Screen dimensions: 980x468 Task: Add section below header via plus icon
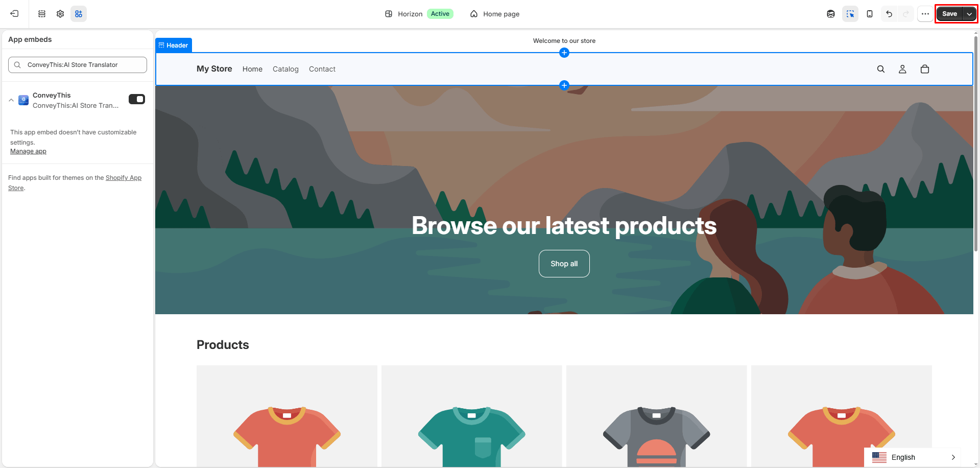[x=564, y=85]
